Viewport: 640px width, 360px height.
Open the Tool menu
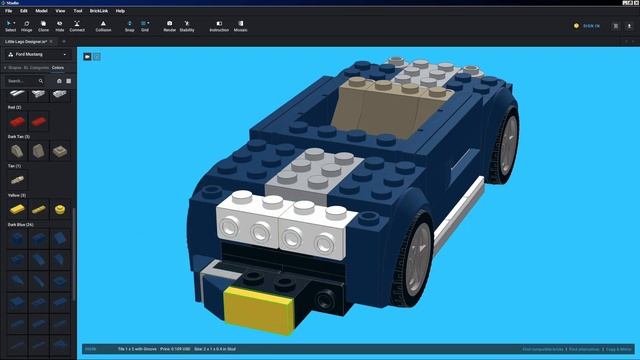click(x=78, y=11)
